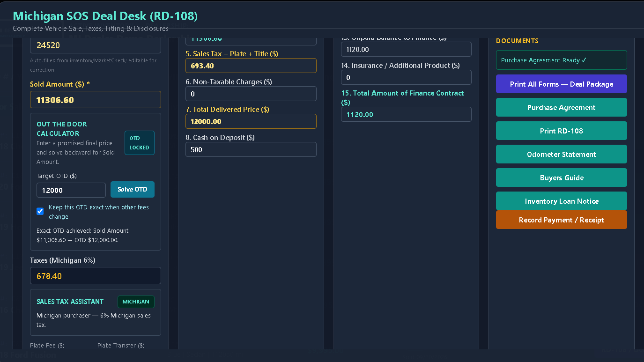Image resolution: width=644 pixels, height=362 pixels.
Task: Select the Taxes (Michigan 6%) field
Action: pyautogui.click(x=96, y=276)
